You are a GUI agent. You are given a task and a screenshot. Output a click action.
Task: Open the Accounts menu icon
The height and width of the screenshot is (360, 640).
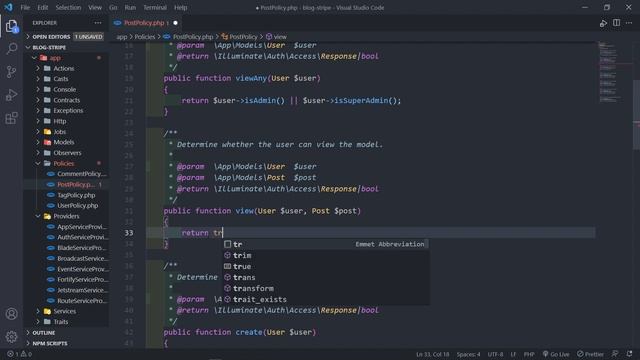pos(11,314)
